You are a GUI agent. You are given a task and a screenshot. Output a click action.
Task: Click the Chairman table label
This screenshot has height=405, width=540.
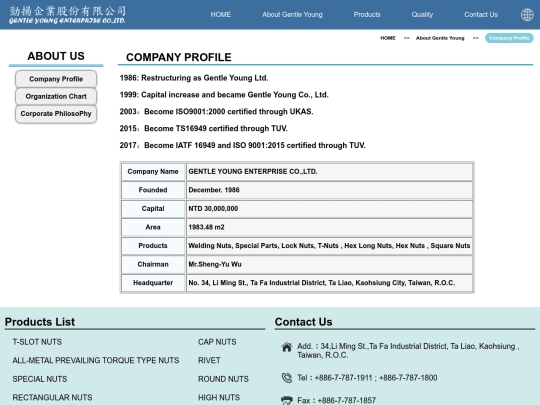153,264
